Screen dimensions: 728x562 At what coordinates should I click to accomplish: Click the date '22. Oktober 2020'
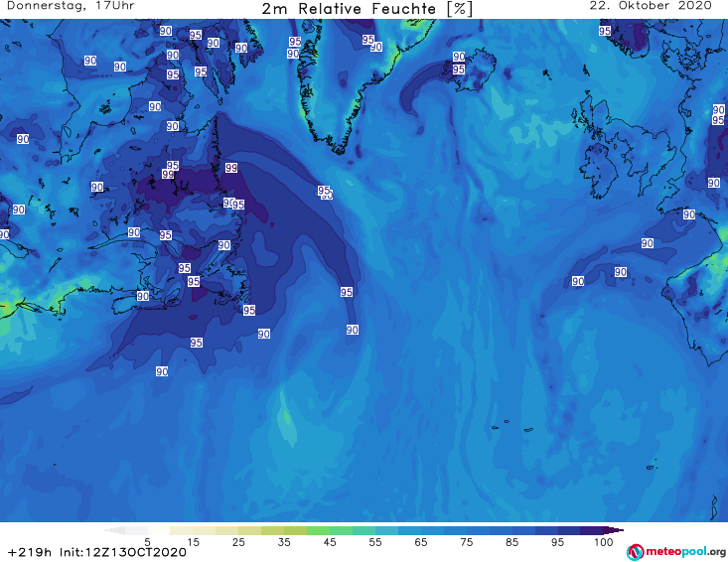click(x=651, y=6)
